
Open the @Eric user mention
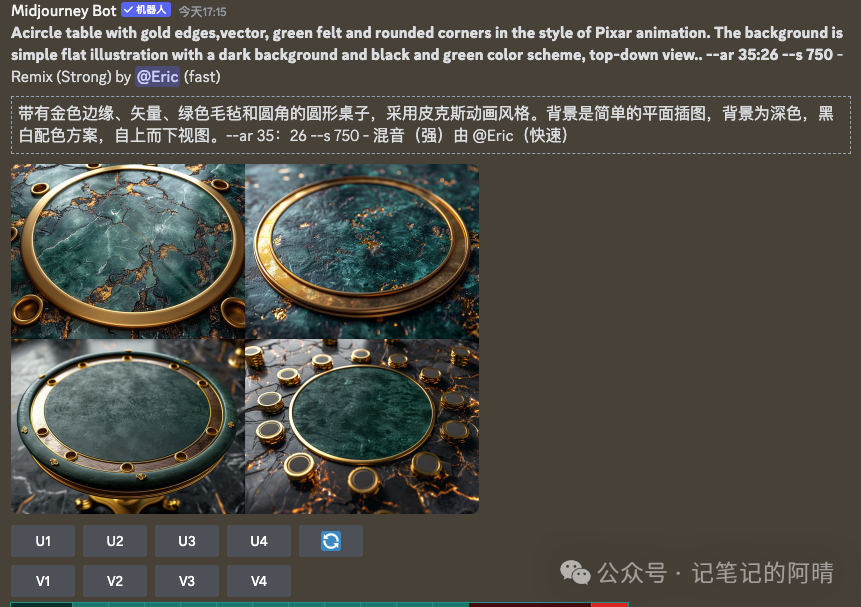click(157, 76)
